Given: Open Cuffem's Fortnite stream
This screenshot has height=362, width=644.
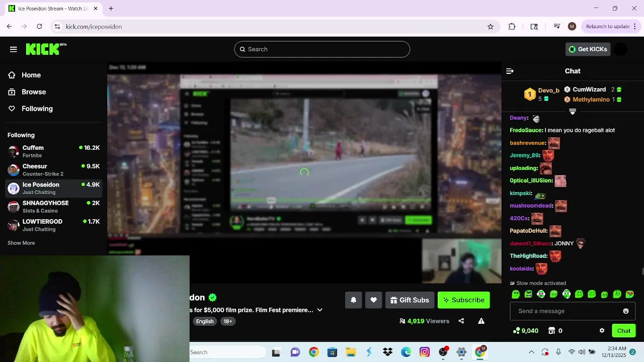Looking at the screenshot, I should 53,151.
